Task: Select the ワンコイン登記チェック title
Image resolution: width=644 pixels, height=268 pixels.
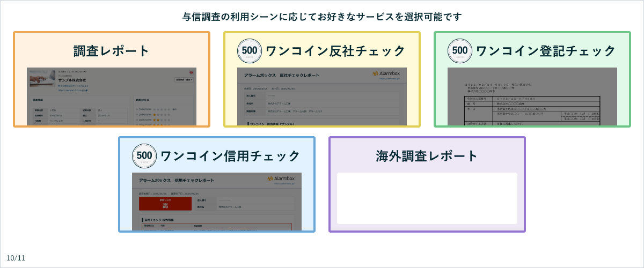Action: (546, 51)
